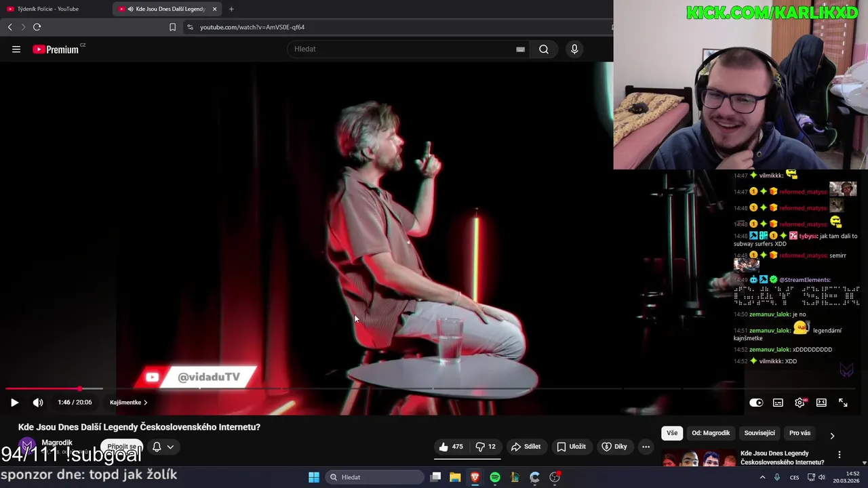Click the video title text heading

click(x=139, y=427)
